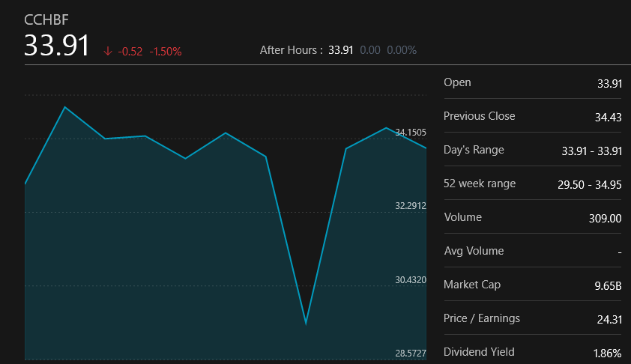
Task: Select the After Hours 0.00% change
Action: [401, 50]
